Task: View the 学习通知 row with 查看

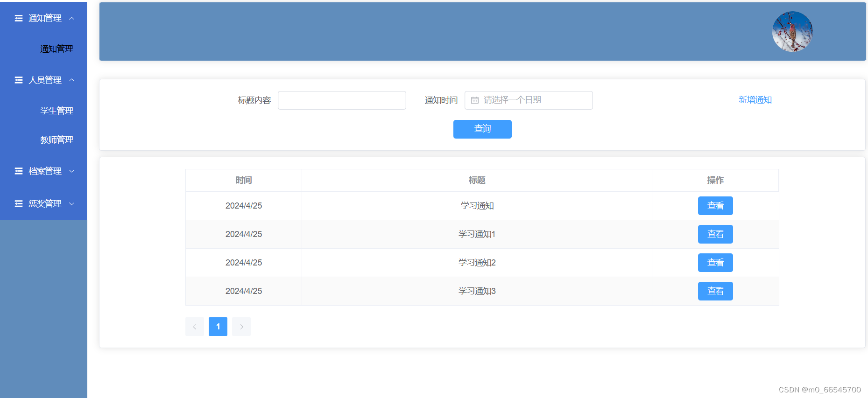Action: coord(715,206)
